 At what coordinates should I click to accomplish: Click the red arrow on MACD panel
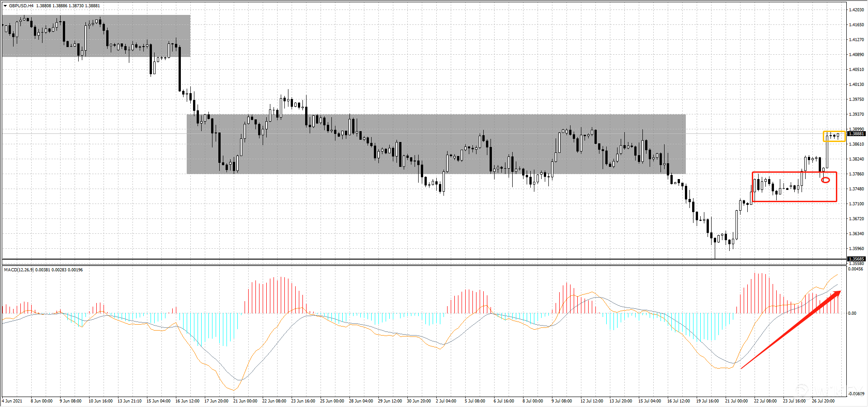(791, 330)
